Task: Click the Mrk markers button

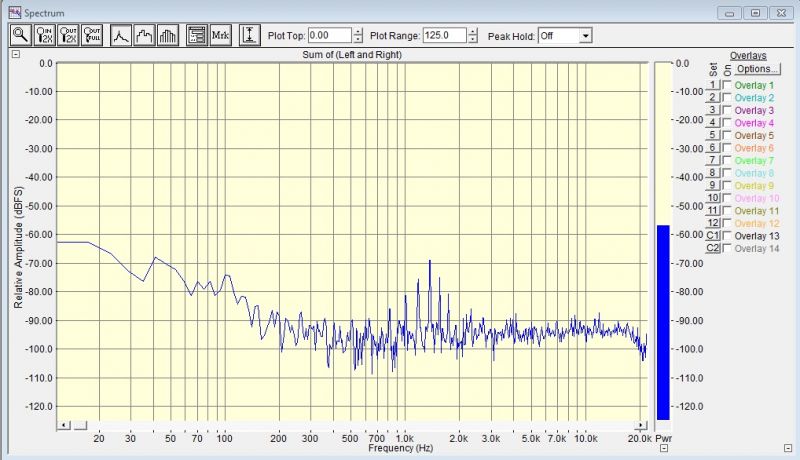Action: 220,35
